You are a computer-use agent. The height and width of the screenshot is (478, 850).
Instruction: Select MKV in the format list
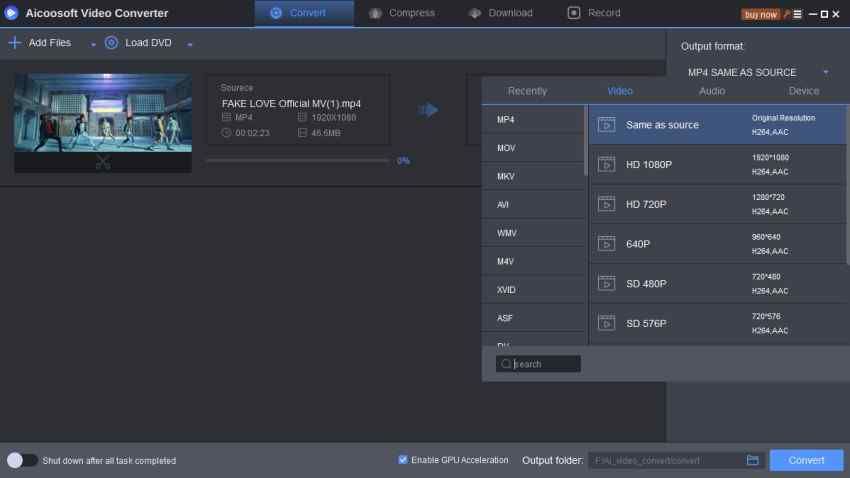pos(506,176)
